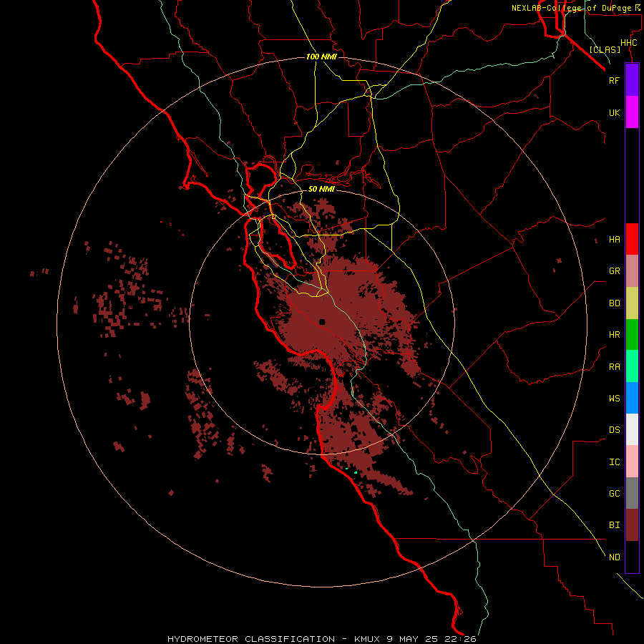The image size is (644, 644).
Task: Click the BD legend label
Action: [x=614, y=303]
